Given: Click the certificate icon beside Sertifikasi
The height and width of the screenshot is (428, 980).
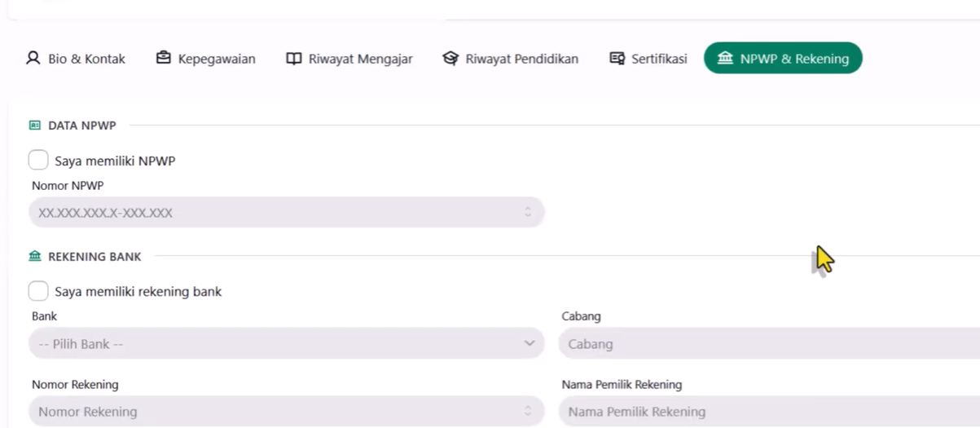Looking at the screenshot, I should click(617, 59).
